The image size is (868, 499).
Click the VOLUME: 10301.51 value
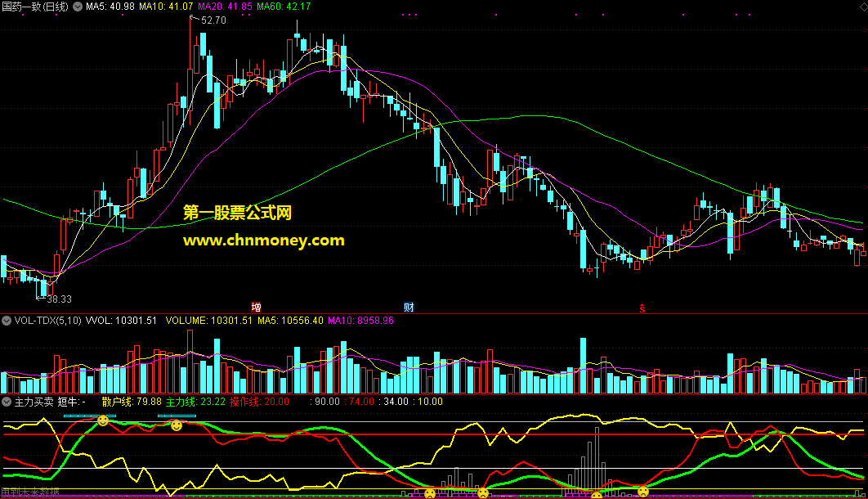(x=208, y=321)
